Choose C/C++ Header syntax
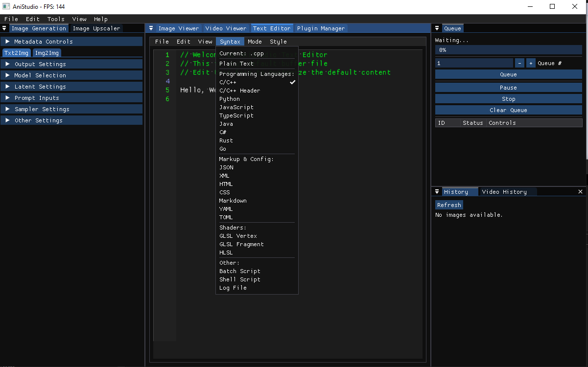Screen dimensions: 588x367 click(257, 91)
